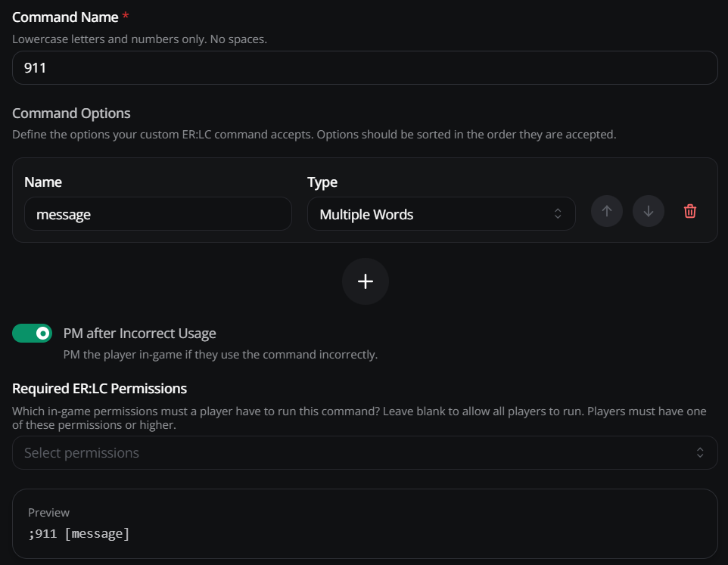Image resolution: width=728 pixels, height=565 pixels.
Task: Open the Multiple Words type dropdown
Action: tap(441, 214)
